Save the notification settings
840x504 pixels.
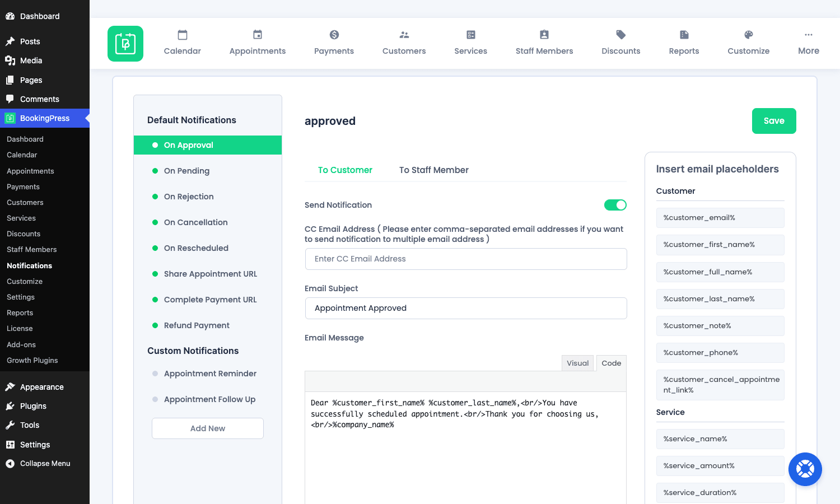pyautogui.click(x=774, y=121)
